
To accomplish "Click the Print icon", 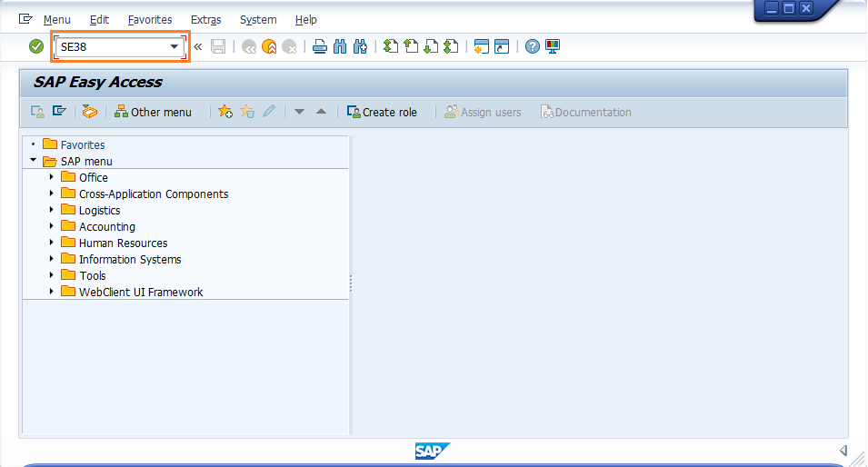I will coord(319,46).
